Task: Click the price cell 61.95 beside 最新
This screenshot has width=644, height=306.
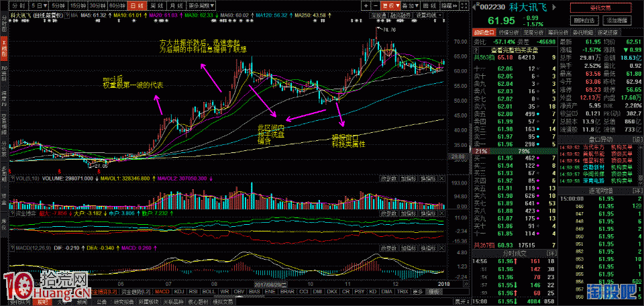Action: (593, 42)
